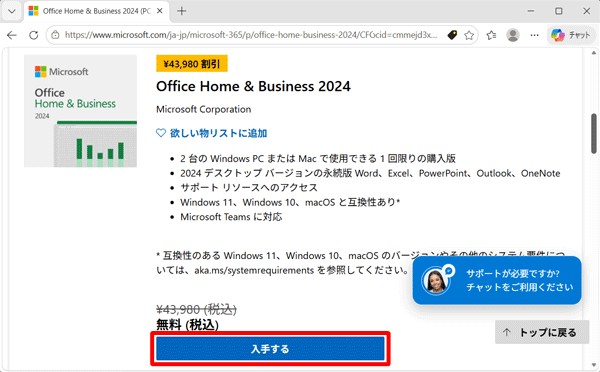Viewport: 600px width, 372px height.
Task: Click the blue 入手する button
Action: click(270, 349)
